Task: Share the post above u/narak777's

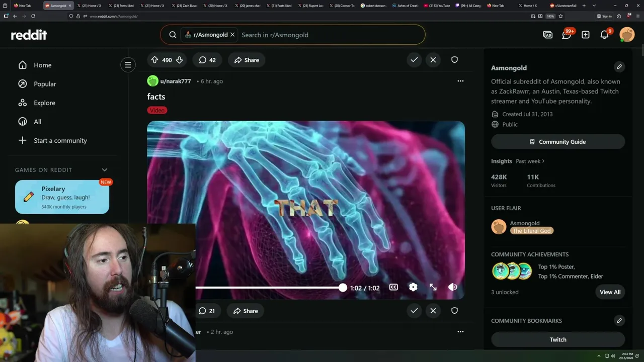Action: [x=246, y=60]
